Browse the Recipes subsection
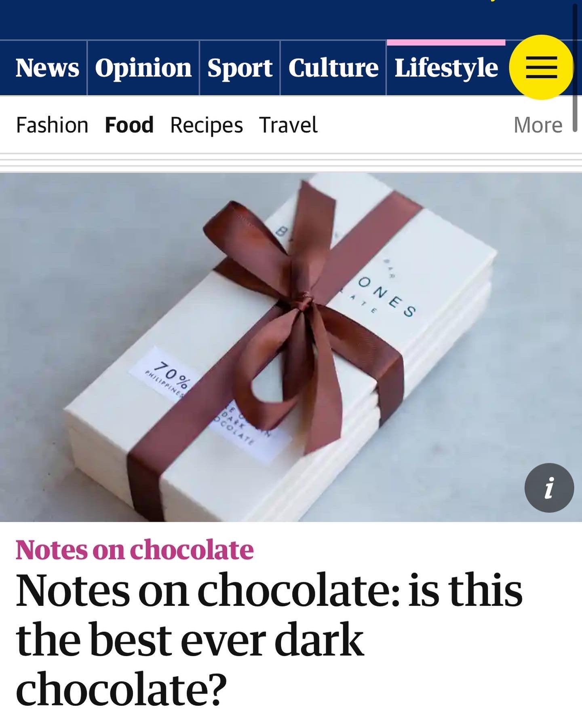 click(207, 125)
